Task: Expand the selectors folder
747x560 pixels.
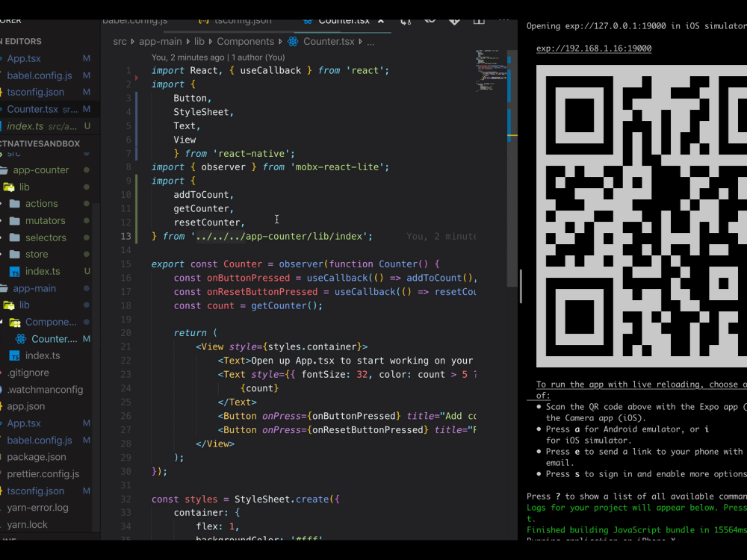Action: 46,237
